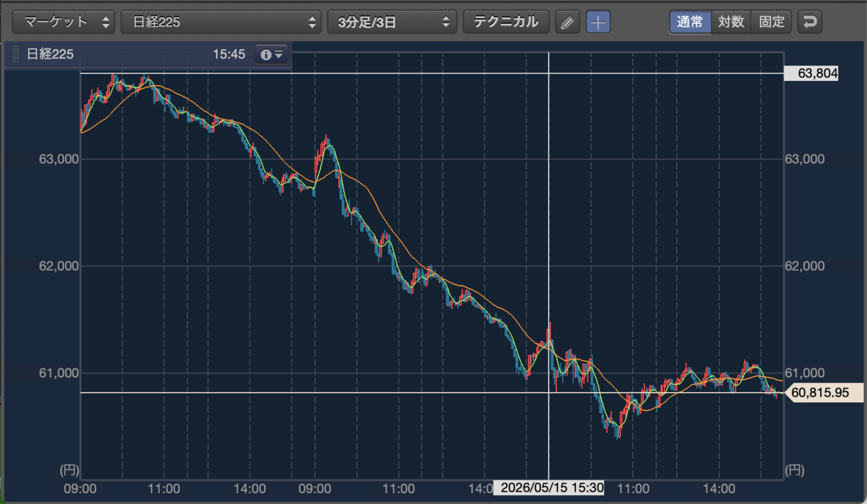
Task: Click the left axis 63,000 label
Action: [58, 158]
